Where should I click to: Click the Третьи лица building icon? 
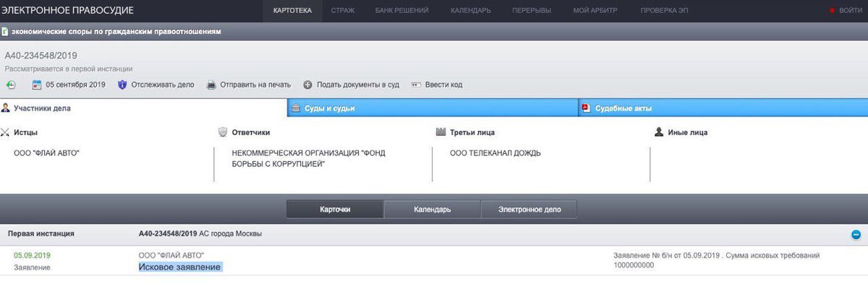pyautogui.click(x=441, y=132)
